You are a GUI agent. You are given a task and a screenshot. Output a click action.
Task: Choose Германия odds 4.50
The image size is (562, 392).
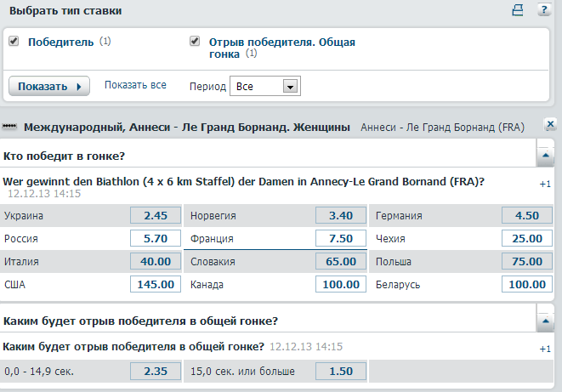point(527,215)
